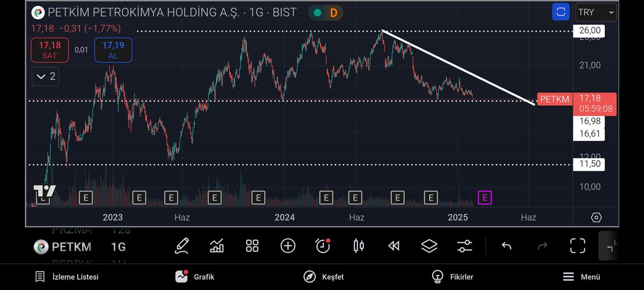Click the 21,00 value on price axis

pos(589,65)
